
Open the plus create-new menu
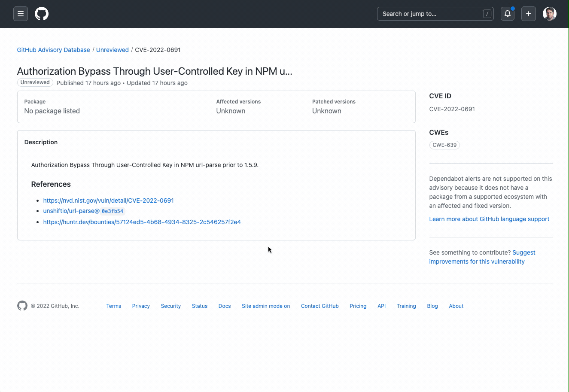click(528, 14)
